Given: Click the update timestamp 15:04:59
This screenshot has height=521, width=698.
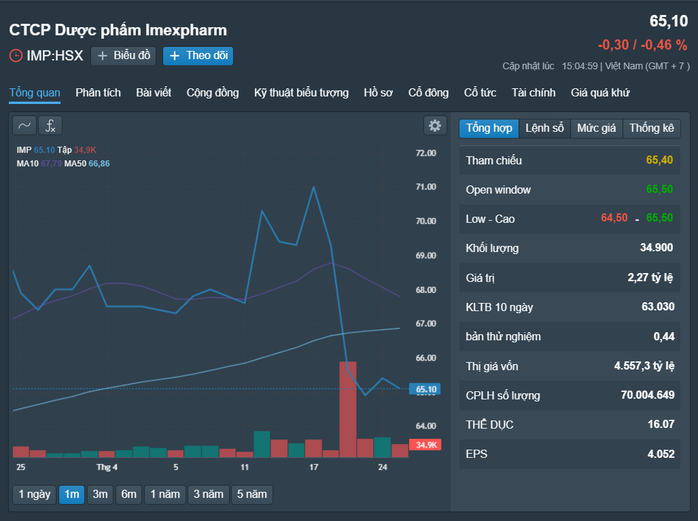Looking at the screenshot, I should [x=580, y=66].
